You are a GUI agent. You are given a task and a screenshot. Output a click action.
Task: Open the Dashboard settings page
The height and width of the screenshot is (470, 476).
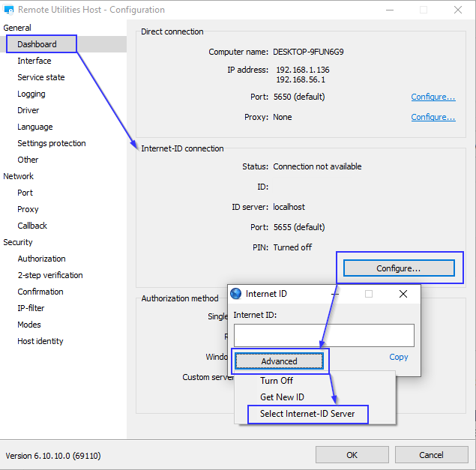pos(37,44)
